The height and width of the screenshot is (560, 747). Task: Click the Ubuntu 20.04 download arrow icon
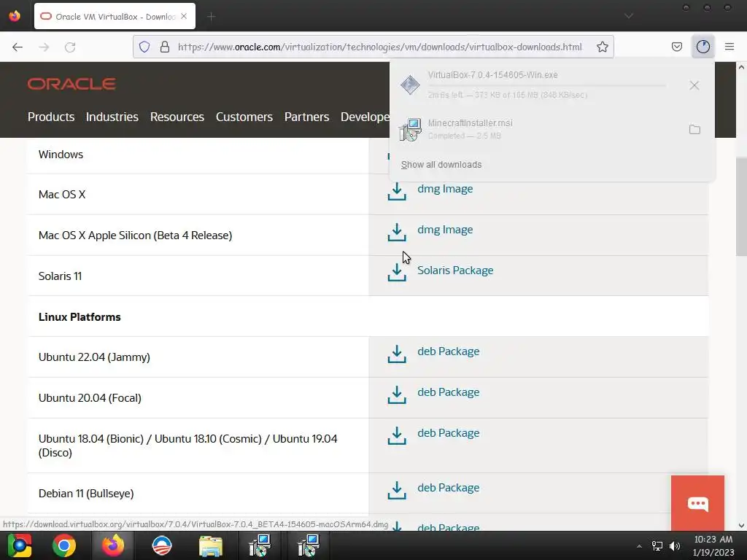397,394
